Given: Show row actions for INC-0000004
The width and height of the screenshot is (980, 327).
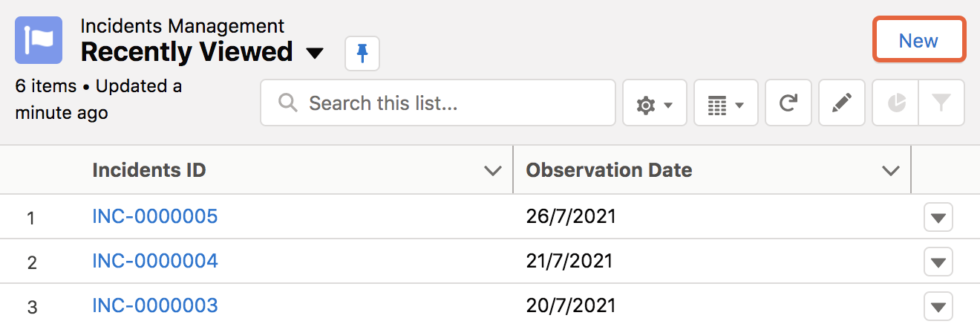Looking at the screenshot, I should coord(938,262).
